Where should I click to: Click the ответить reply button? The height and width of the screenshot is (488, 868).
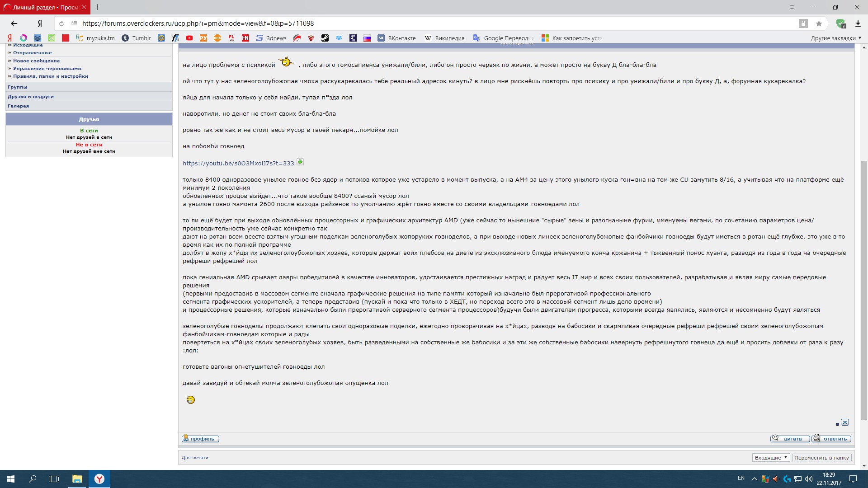[x=831, y=438]
